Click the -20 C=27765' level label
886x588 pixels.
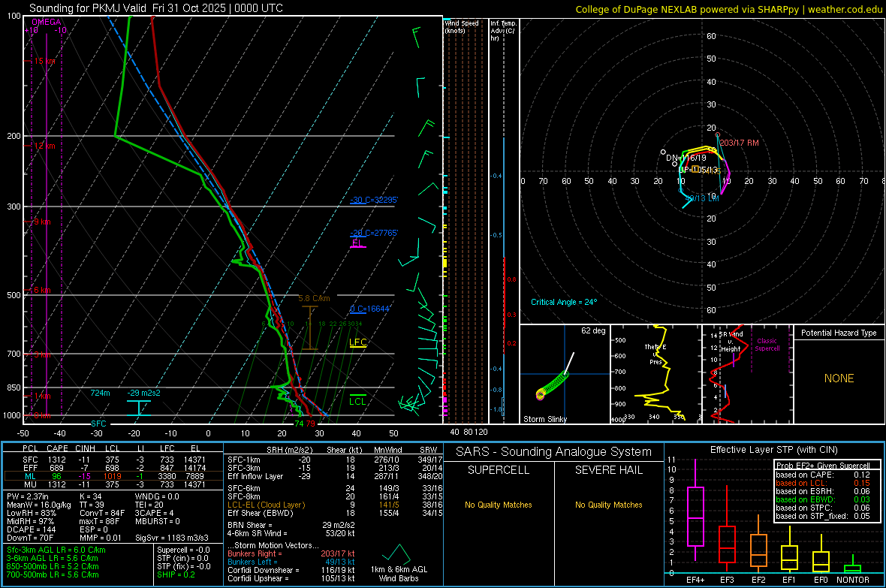click(x=374, y=233)
